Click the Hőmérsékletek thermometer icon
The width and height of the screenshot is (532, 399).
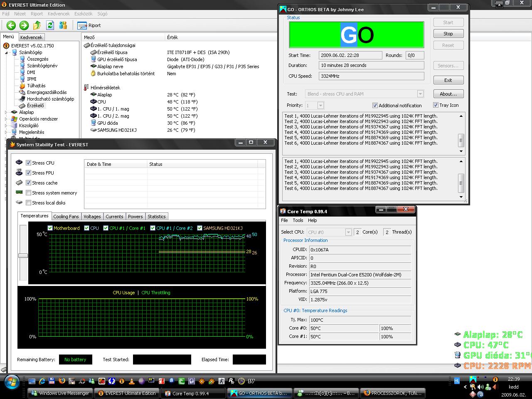(x=86, y=88)
